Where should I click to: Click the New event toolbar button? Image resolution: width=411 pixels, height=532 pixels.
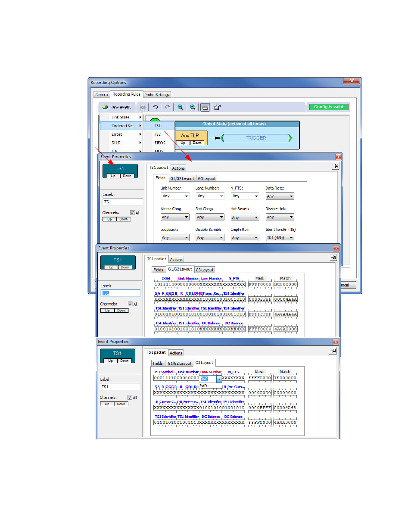(x=117, y=107)
